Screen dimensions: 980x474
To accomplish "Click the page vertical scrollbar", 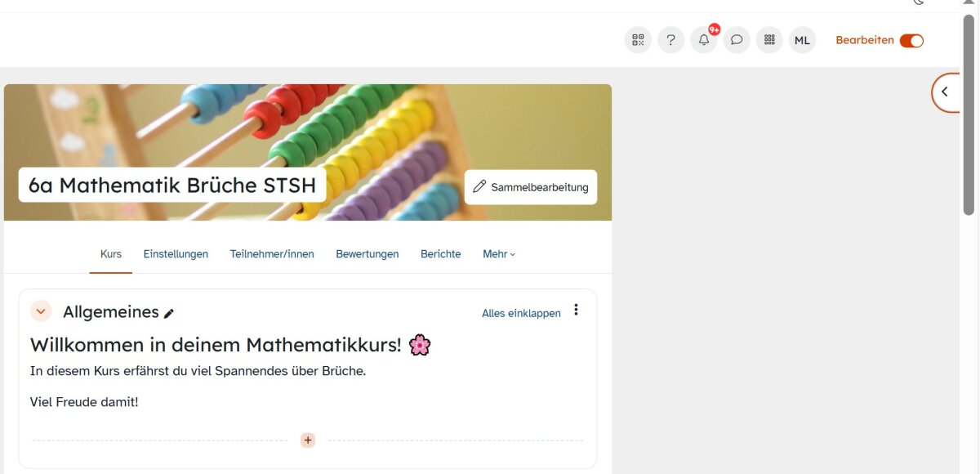I will pos(969,114).
